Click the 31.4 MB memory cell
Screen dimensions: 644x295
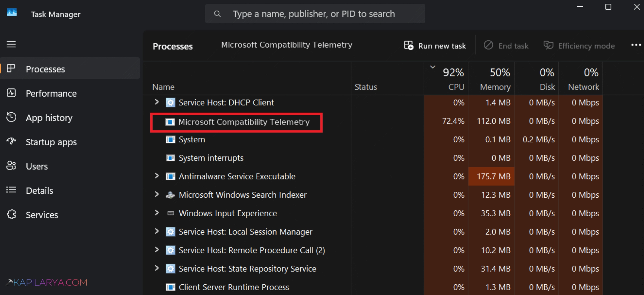[491, 269]
